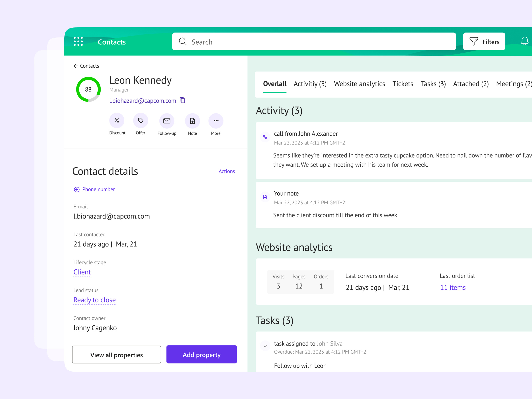Viewport: 532px width, 399px height.
Task: Select the Offer tag icon
Action: click(141, 121)
